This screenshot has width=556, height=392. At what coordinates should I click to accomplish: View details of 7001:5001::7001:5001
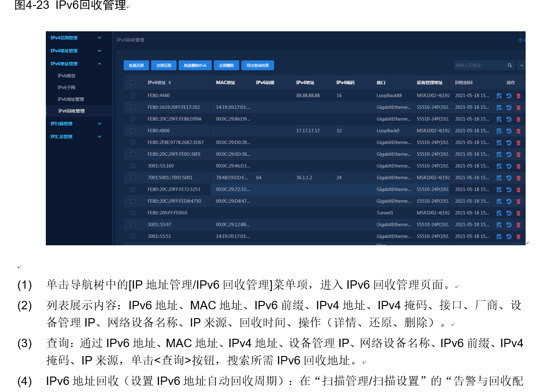(499, 178)
